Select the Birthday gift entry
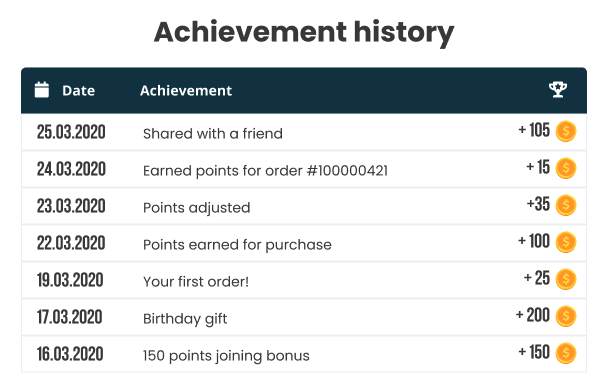The height and width of the screenshot is (392, 608). [x=185, y=319]
